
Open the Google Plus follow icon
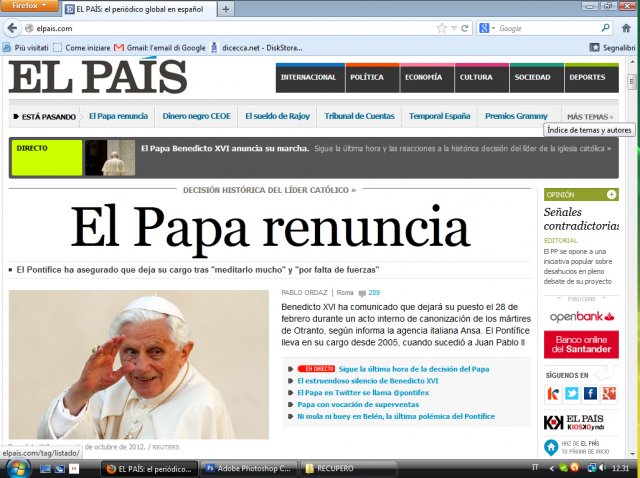coord(609,394)
